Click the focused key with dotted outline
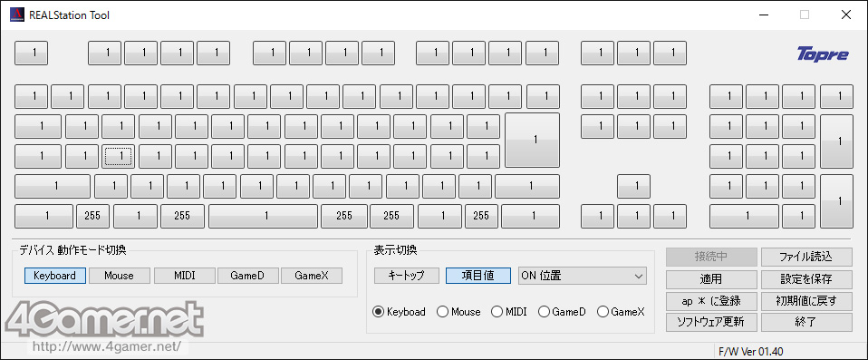868x360 pixels. (x=119, y=156)
